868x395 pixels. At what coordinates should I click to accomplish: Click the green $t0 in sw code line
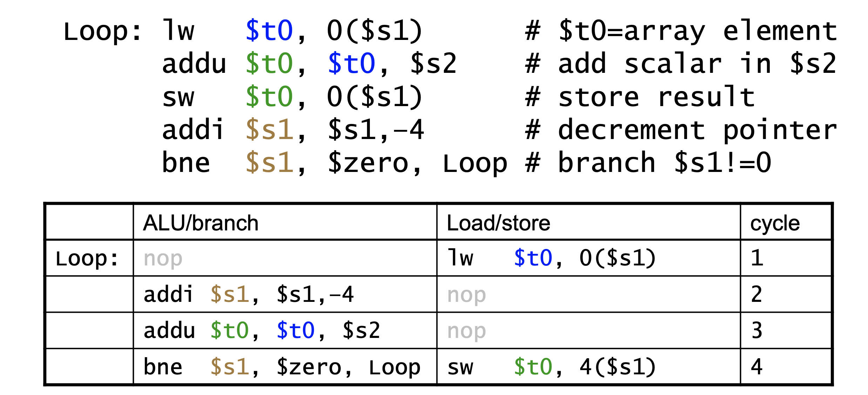pyautogui.click(x=269, y=97)
